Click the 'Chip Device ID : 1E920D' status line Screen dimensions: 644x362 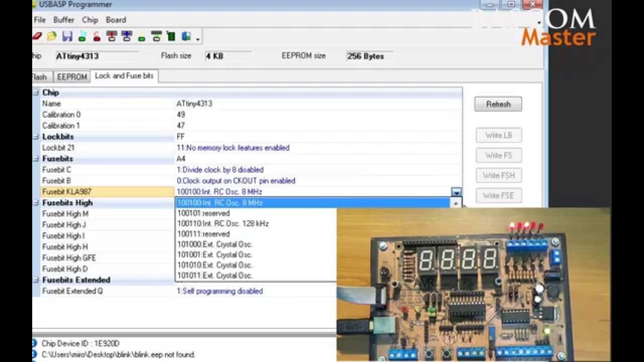[x=80, y=343]
